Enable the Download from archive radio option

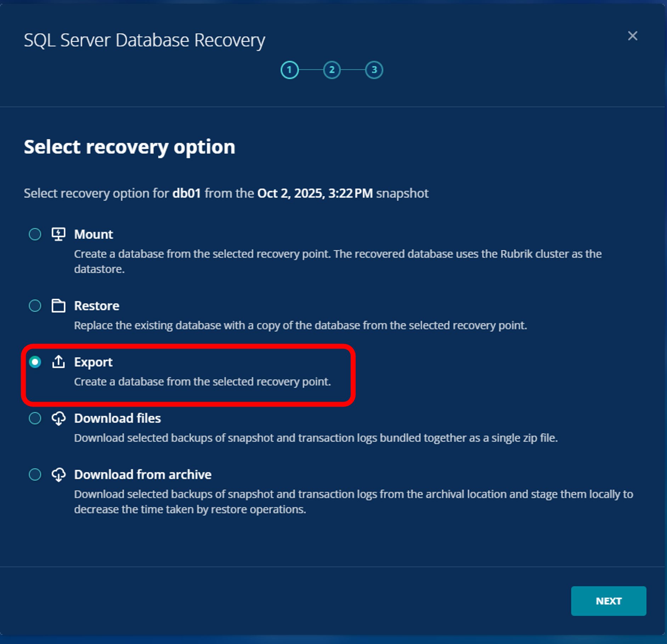pyautogui.click(x=35, y=474)
